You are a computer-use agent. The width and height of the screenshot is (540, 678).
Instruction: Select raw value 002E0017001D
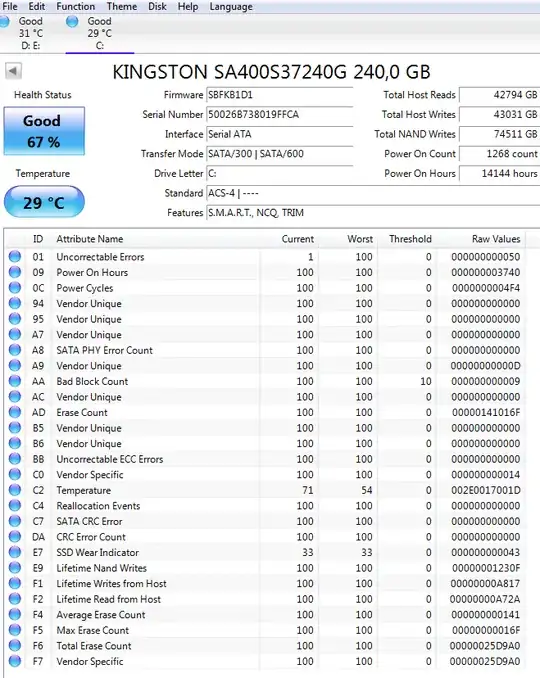[x=486, y=490]
